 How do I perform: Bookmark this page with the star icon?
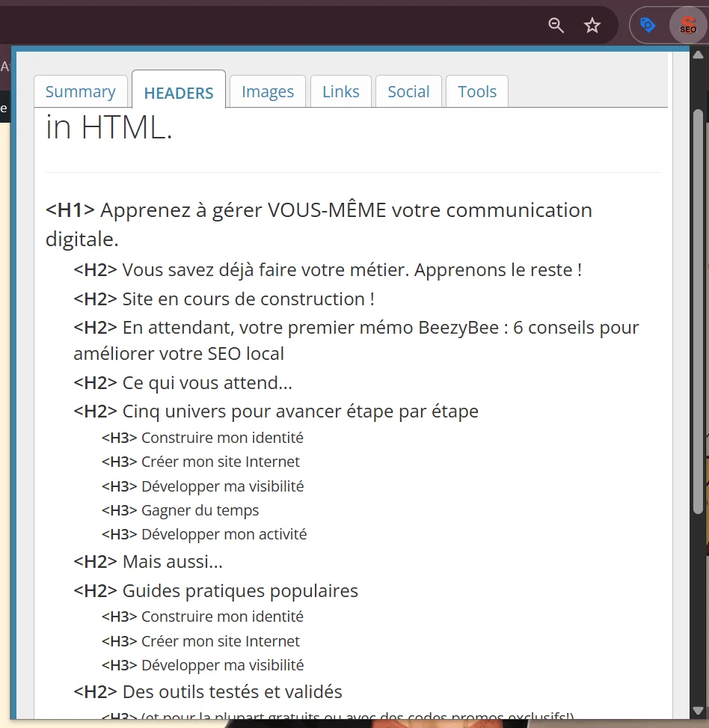pos(592,25)
